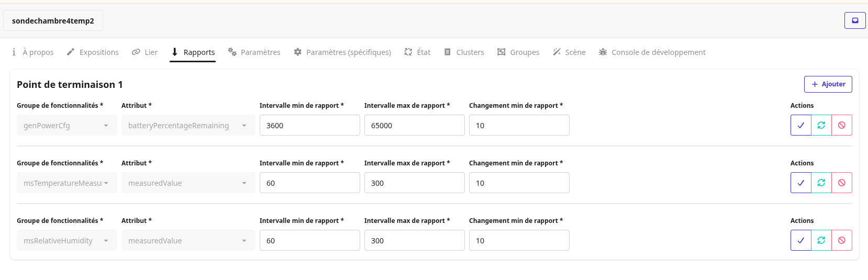Refresh the msTemperatureMeasurement report row

821,183
